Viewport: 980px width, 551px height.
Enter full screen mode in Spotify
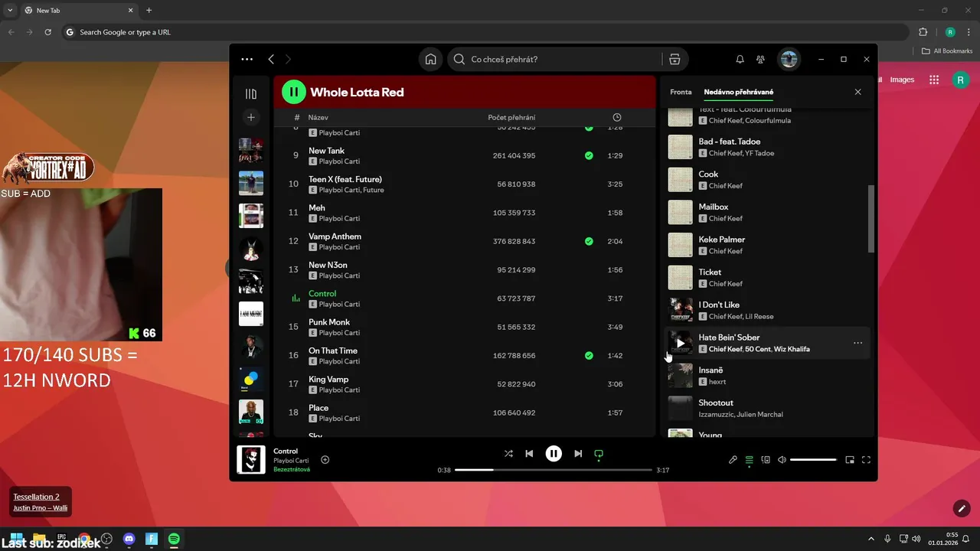click(x=867, y=460)
